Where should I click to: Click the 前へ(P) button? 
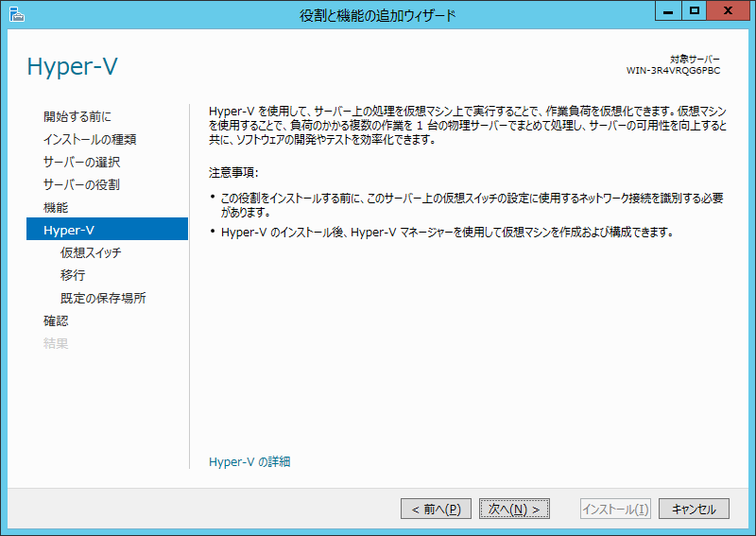click(436, 509)
